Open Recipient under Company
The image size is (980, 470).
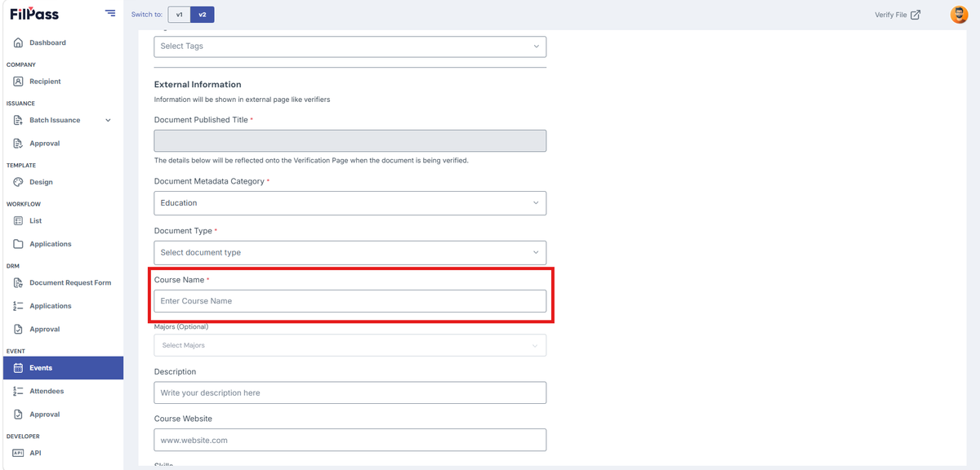(x=45, y=82)
